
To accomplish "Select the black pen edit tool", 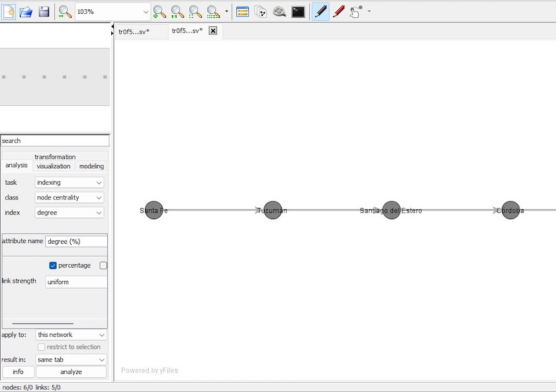I will coord(320,11).
